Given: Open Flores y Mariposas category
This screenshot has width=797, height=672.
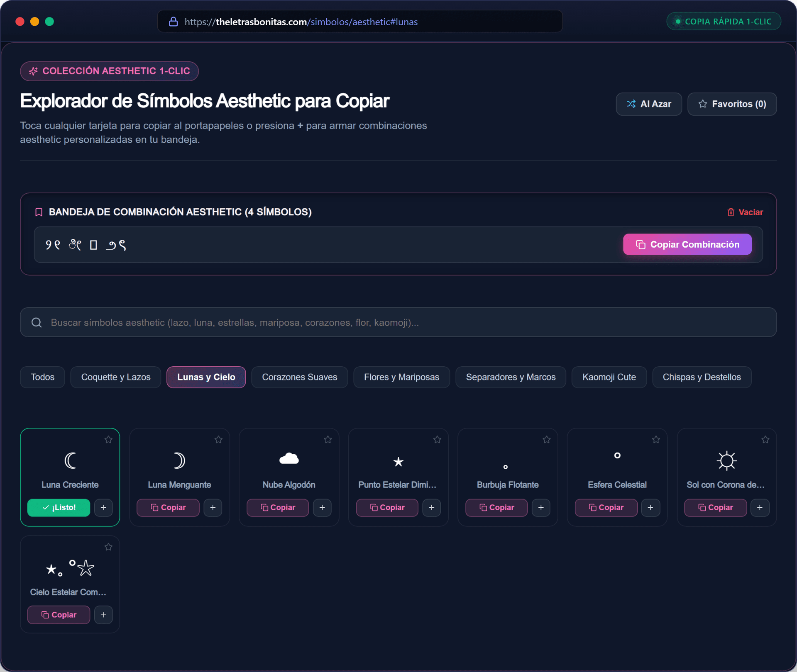Looking at the screenshot, I should (402, 377).
